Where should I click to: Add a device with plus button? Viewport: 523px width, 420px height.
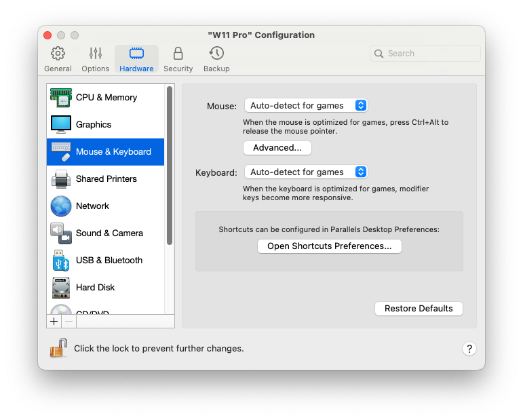pyautogui.click(x=54, y=322)
